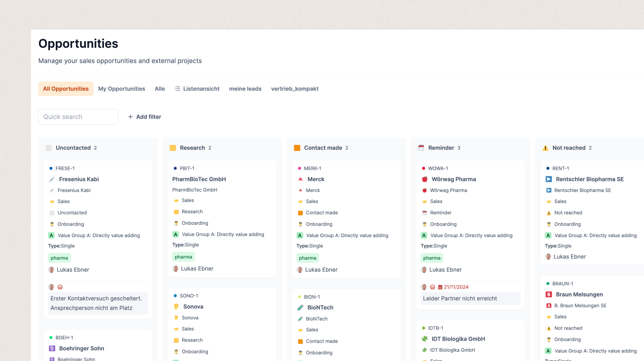Screen dimensions: 644x361
Task: Click the "Onboarding" text in the WOWA-1 card
Action: [x=443, y=224]
